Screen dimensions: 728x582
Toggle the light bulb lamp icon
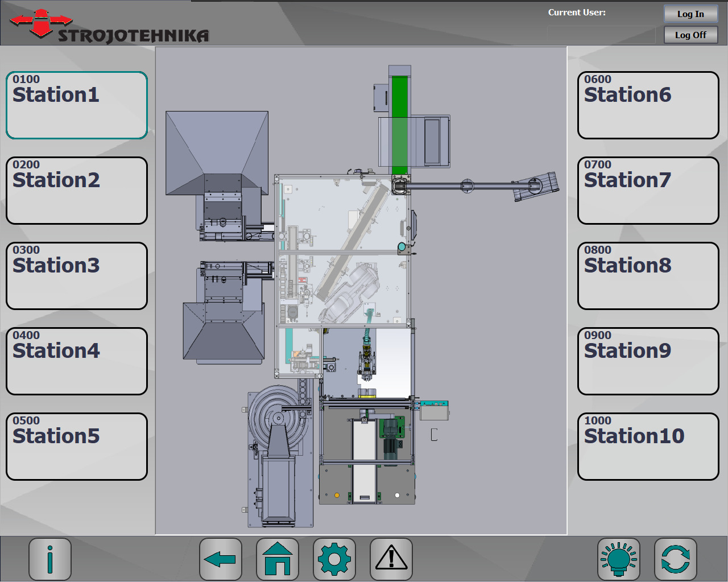pyautogui.click(x=619, y=559)
